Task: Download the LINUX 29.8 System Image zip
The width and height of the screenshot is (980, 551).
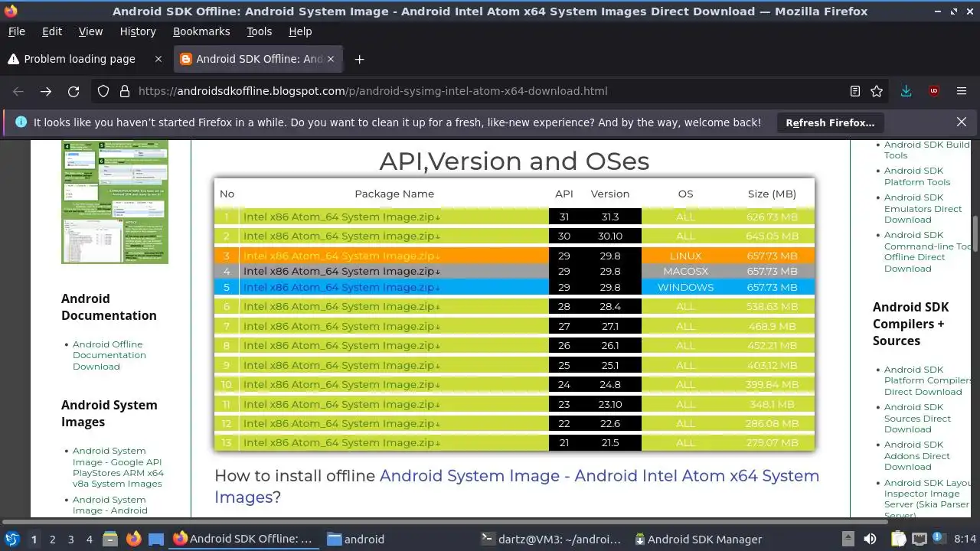Action: (x=341, y=256)
